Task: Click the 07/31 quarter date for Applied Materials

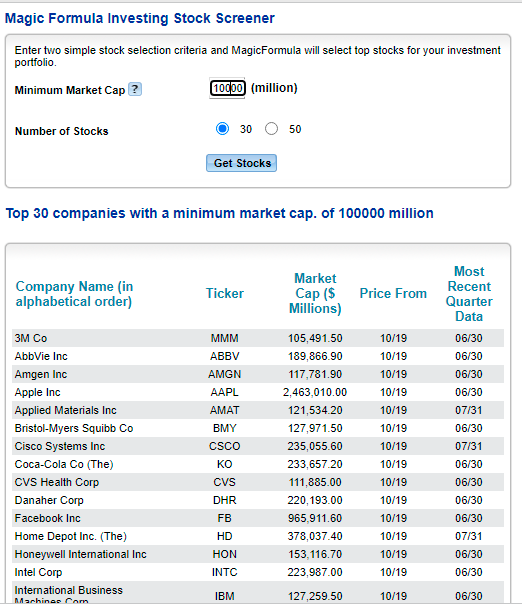Action: click(469, 410)
